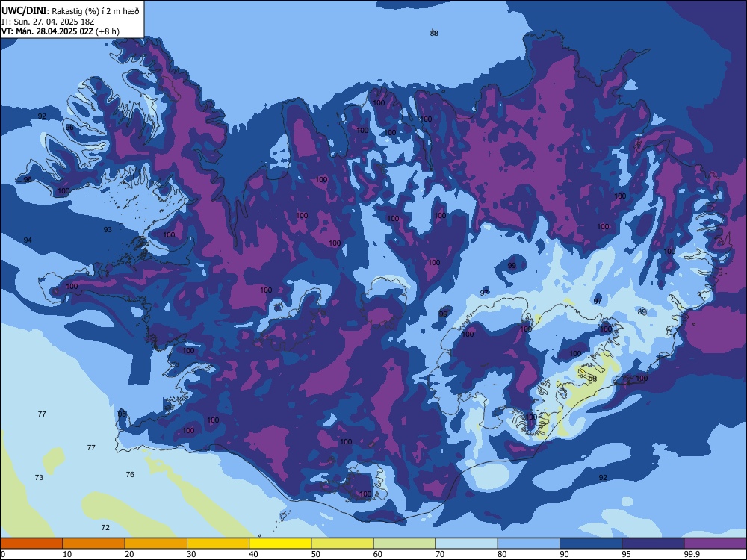The height and width of the screenshot is (560, 747).
Task: Click the '85' value at Reykjanes tip
Action: point(122,414)
